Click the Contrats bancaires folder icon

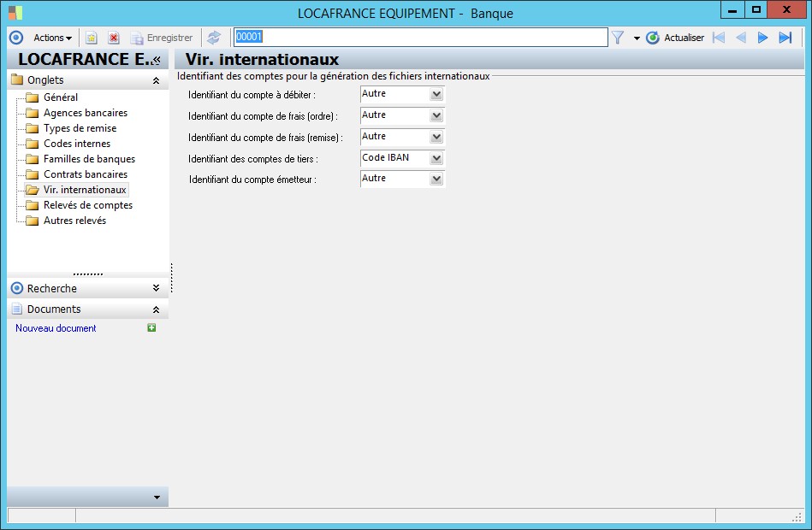pyautogui.click(x=33, y=174)
